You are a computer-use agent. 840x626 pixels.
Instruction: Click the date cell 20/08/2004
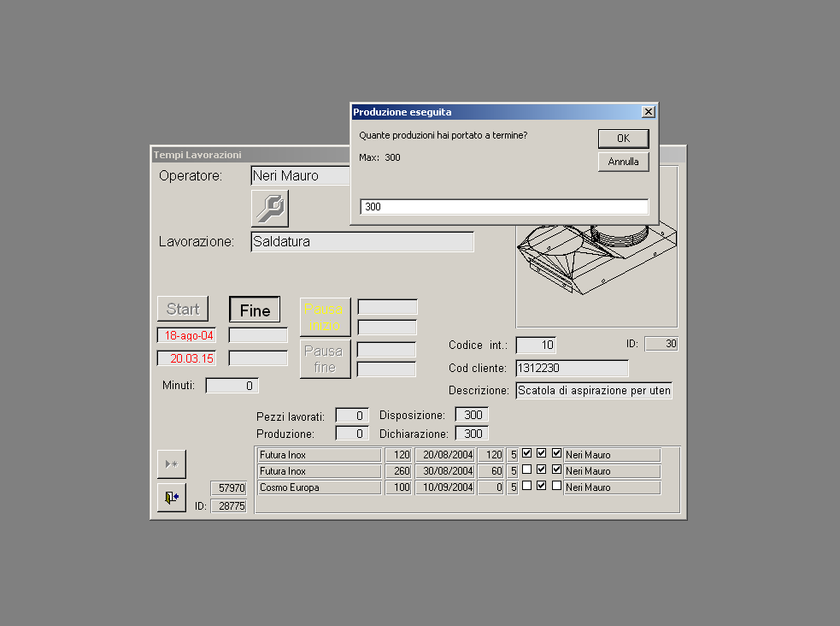pos(445,455)
